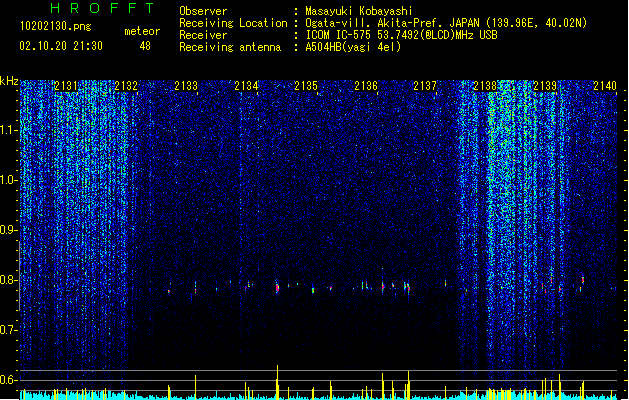The height and width of the screenshot is (400, 629).
Task: Click the tallest yellow peak in the level graph
Action: tap(277, 382)
